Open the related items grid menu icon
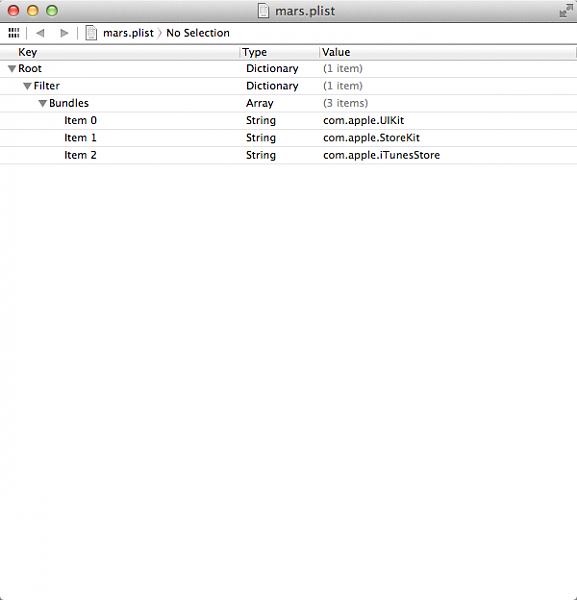 pyautogui.click(x=14, y=33)
